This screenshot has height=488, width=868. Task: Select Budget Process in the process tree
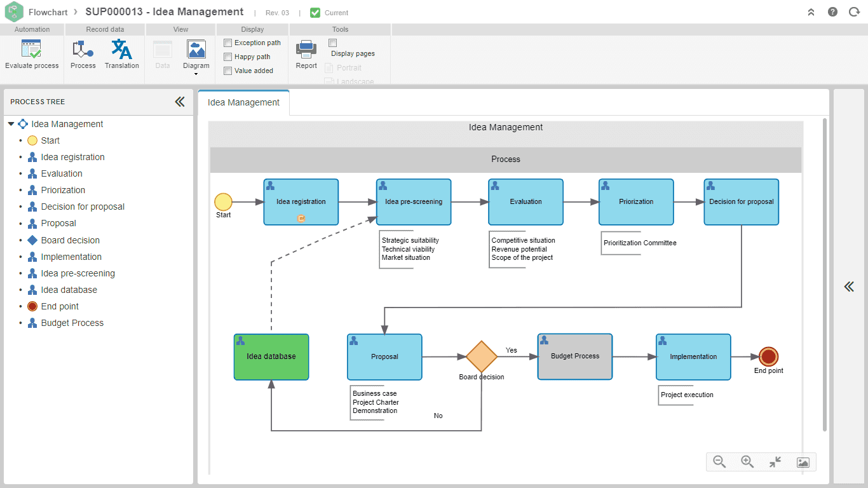[x=72, y=323]
